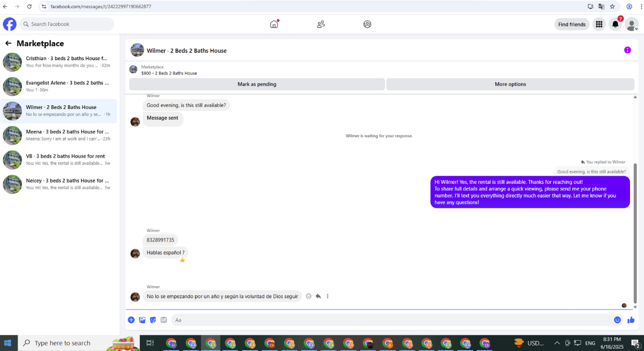Viewport: 644px width, 351px height.
Task: Open the Facebook logo home link
Action: pyautogui.click(x=9, y=24)
